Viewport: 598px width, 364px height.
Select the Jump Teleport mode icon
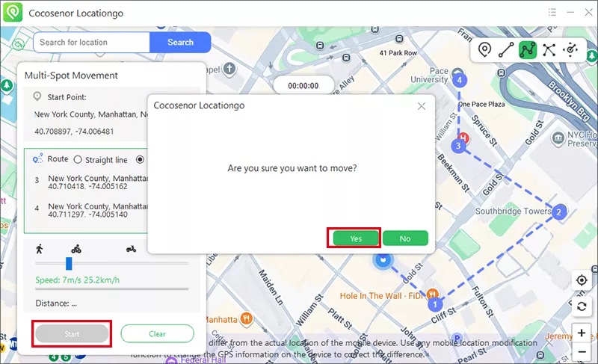click(549, 50)
